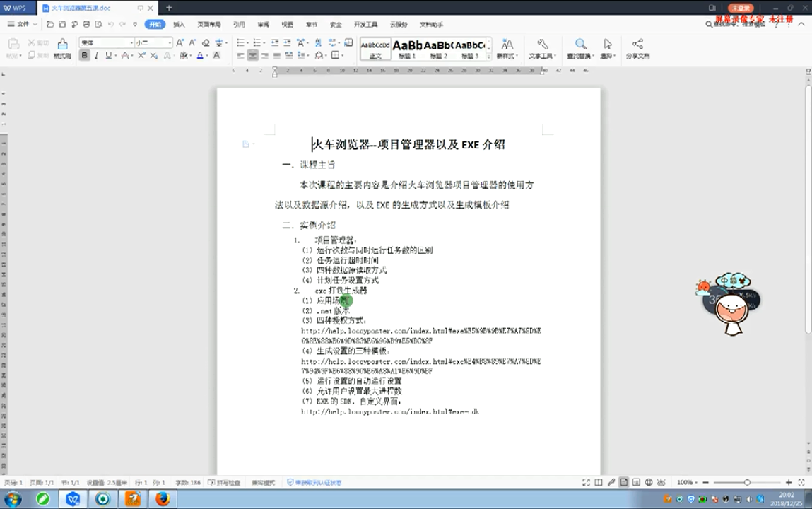Toggle spell check in status bar
This screenshot has height=509, width=812.
(x=224, y=483)
